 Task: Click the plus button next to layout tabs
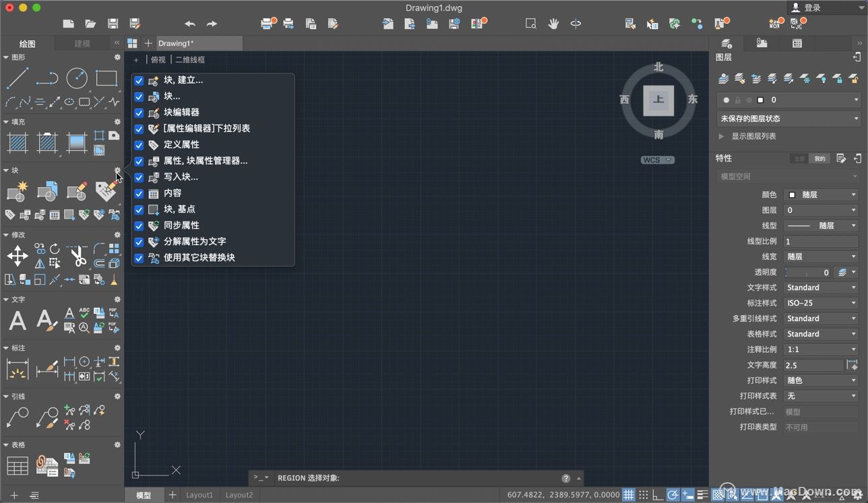172,494
